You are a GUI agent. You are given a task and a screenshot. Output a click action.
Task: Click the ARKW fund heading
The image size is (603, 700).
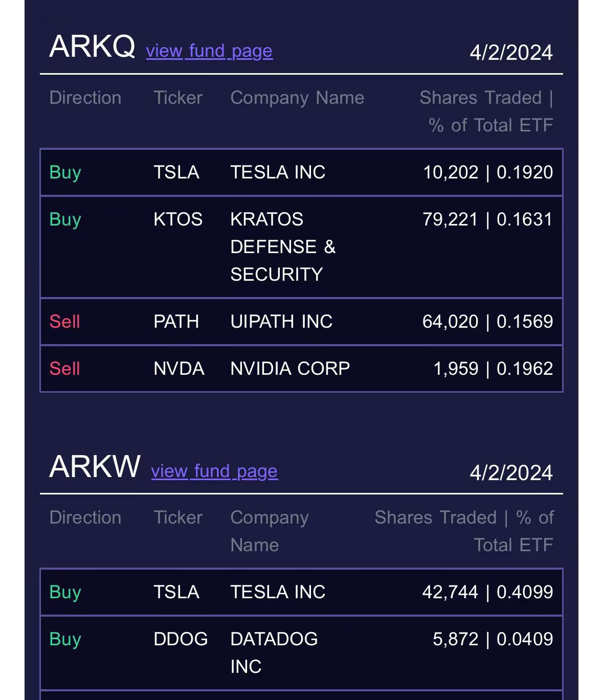[x=95, y=466]
